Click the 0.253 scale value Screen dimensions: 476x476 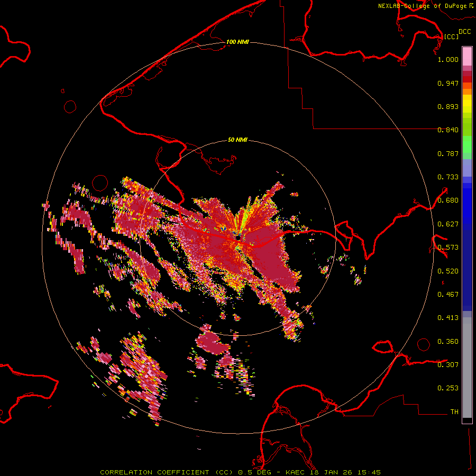(448, 388)
